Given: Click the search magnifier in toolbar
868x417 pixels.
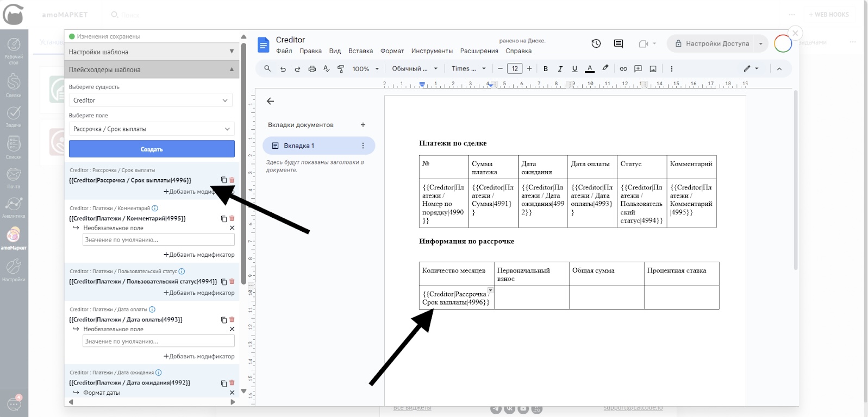Looking at the screenshot, I should pyautogui.click(x=267, y=68).
